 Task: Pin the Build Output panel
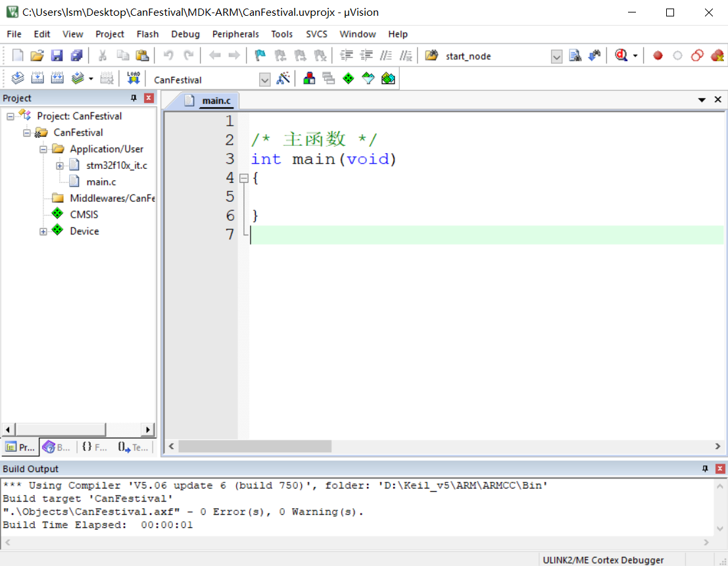(705, 469)
